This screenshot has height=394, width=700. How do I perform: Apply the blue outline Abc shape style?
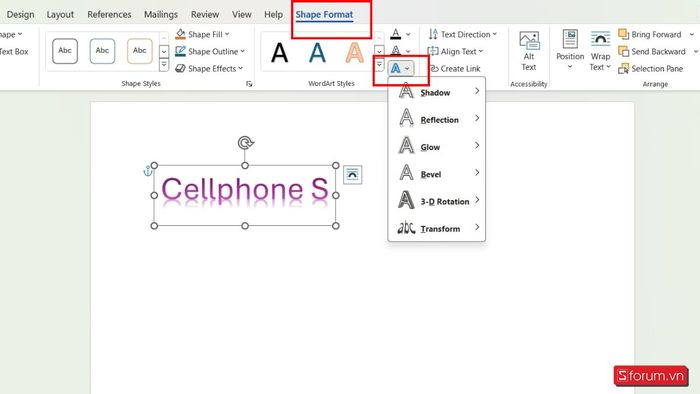coord(102,51)
